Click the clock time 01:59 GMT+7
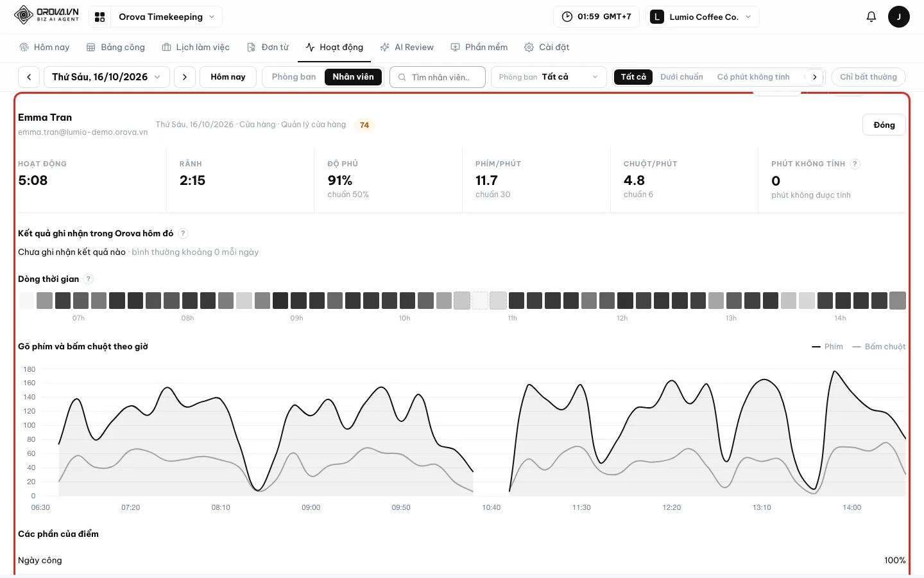The image size is (924, 578). (x=597, y=17)
